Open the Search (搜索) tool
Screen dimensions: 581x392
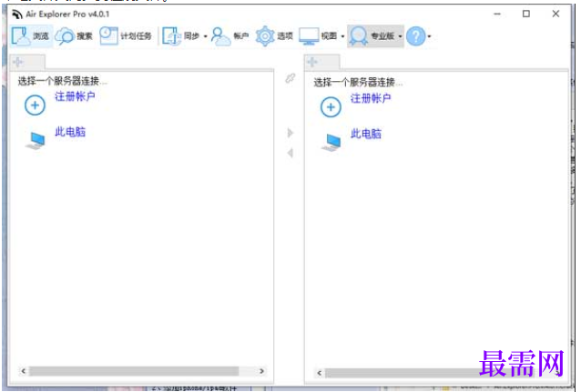point(74,35)
